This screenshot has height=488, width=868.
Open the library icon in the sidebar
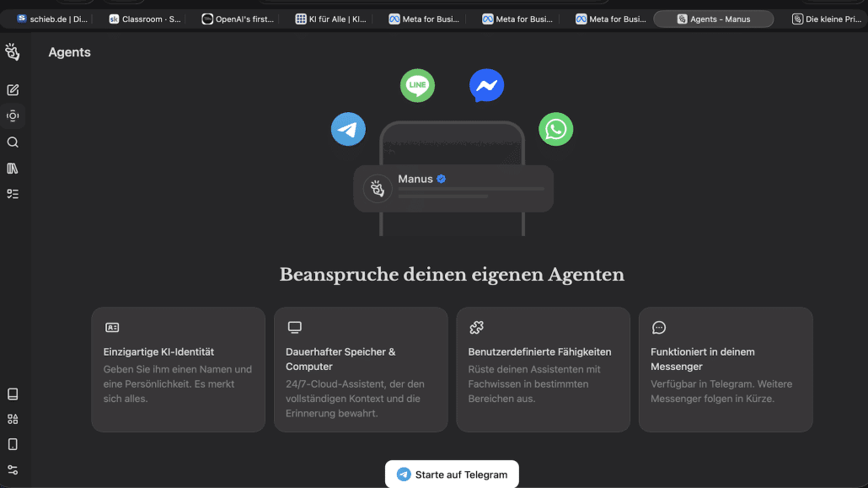pyautogui.click(x=13, y=168)
